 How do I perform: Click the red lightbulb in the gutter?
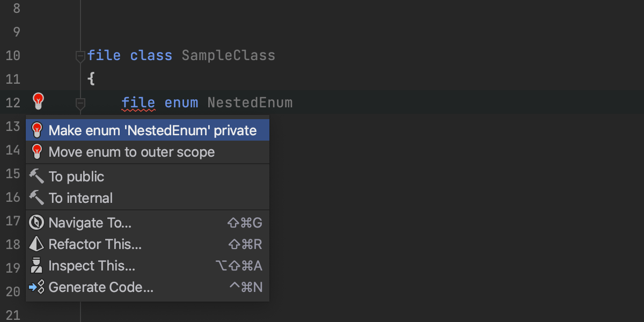[38, 100]
